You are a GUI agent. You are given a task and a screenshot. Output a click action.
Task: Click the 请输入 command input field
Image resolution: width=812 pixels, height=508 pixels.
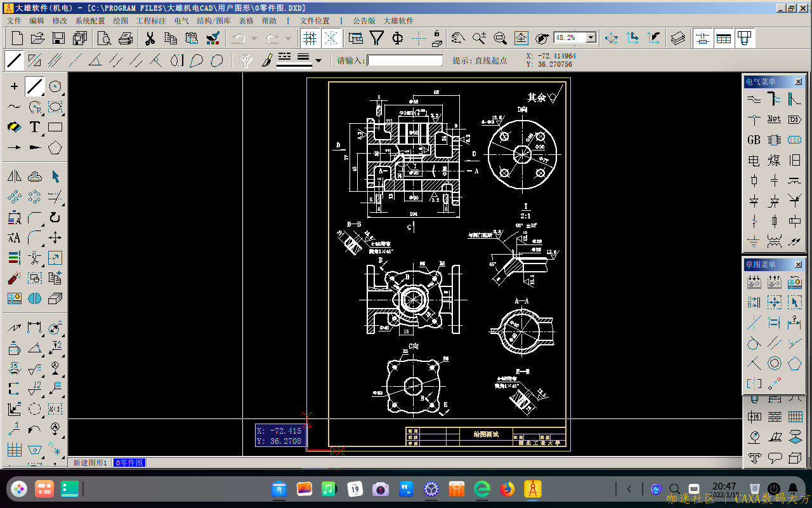[x=405, y=60]
